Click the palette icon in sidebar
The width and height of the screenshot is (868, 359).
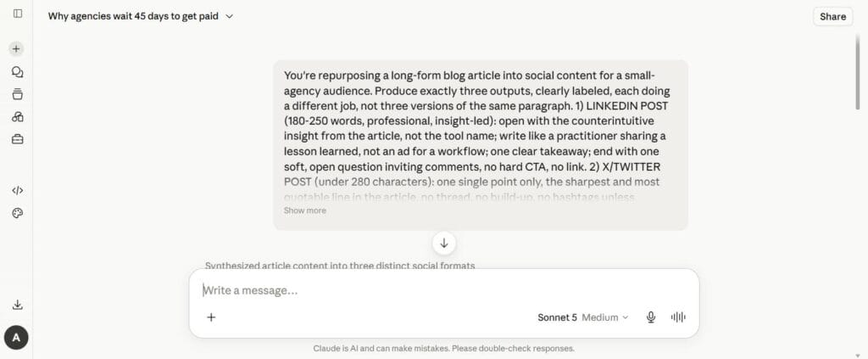(17, 213)
